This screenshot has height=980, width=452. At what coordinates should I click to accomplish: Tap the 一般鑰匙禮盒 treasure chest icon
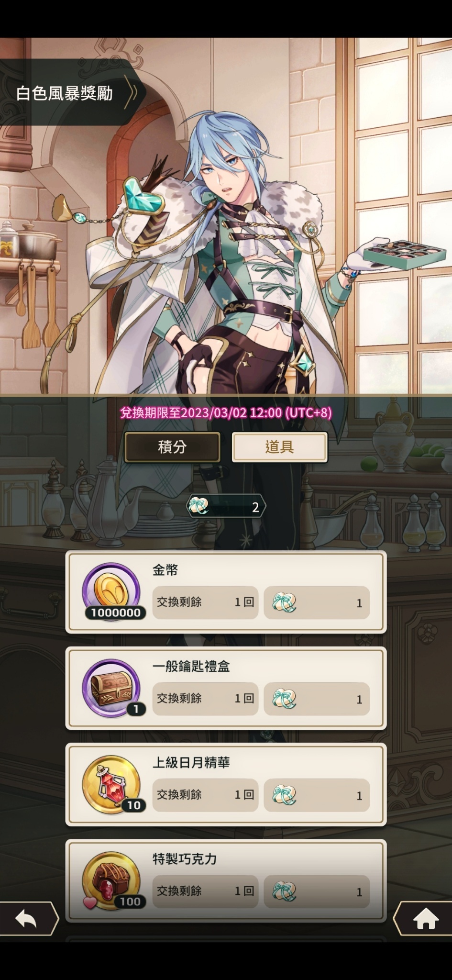click(111, 688)
